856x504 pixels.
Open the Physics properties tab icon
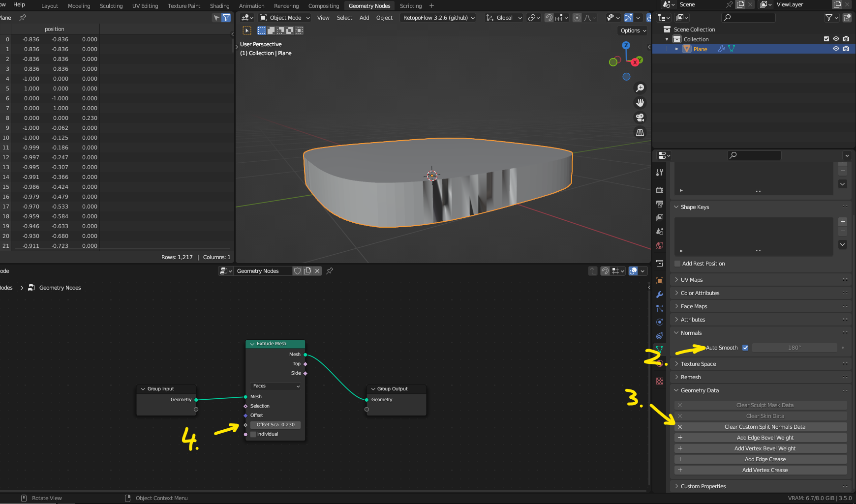tap(660, 322)
